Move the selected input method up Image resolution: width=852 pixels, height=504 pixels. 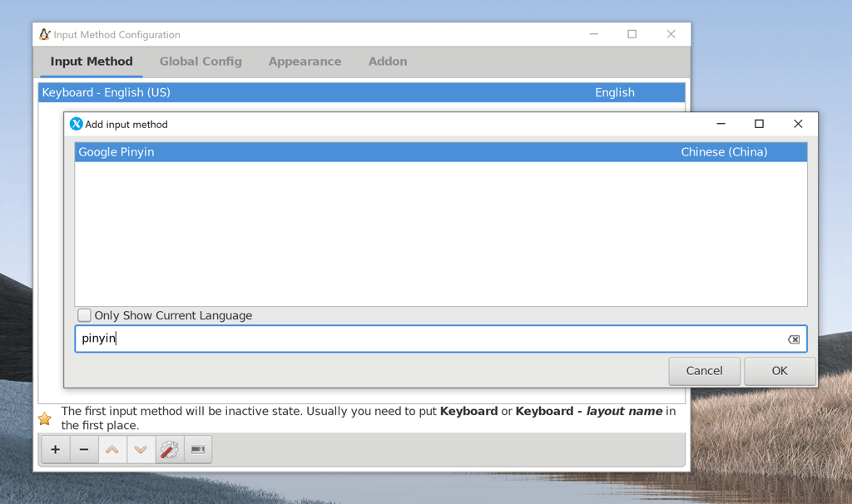(112, 449)
